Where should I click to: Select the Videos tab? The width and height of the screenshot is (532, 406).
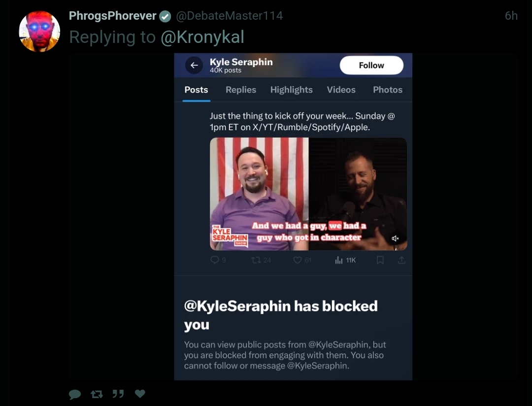341,90
